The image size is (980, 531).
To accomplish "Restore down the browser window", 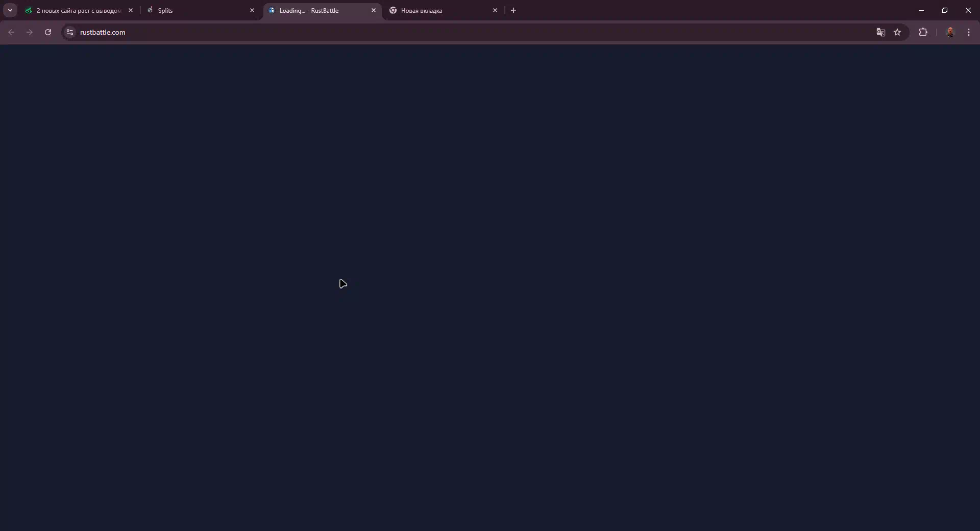I will coord(945,10).
